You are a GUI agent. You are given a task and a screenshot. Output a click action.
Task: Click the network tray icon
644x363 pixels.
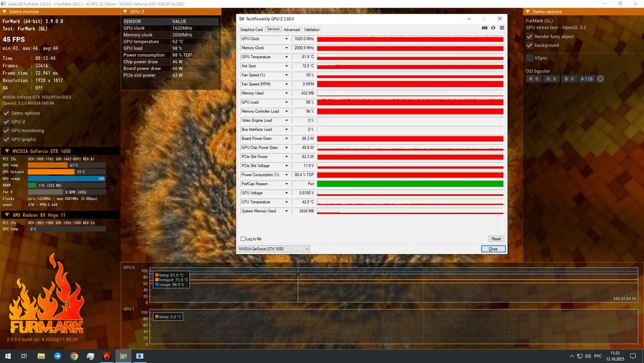580,356
